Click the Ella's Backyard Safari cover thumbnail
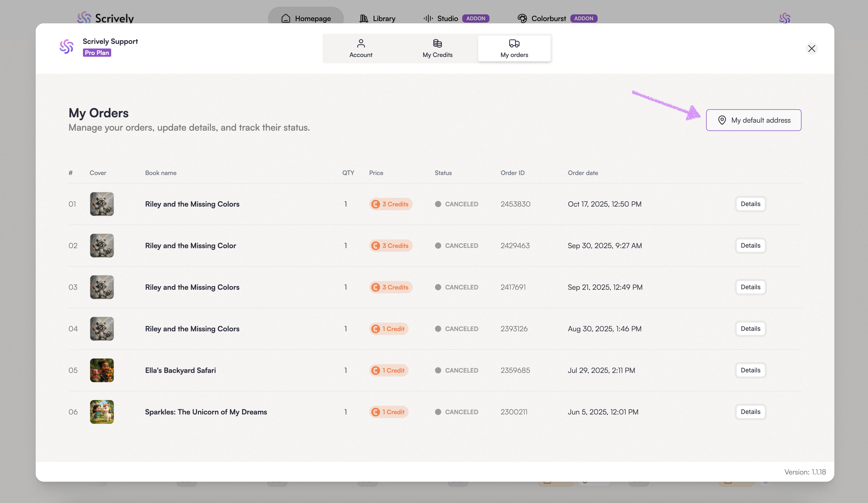 102,371
